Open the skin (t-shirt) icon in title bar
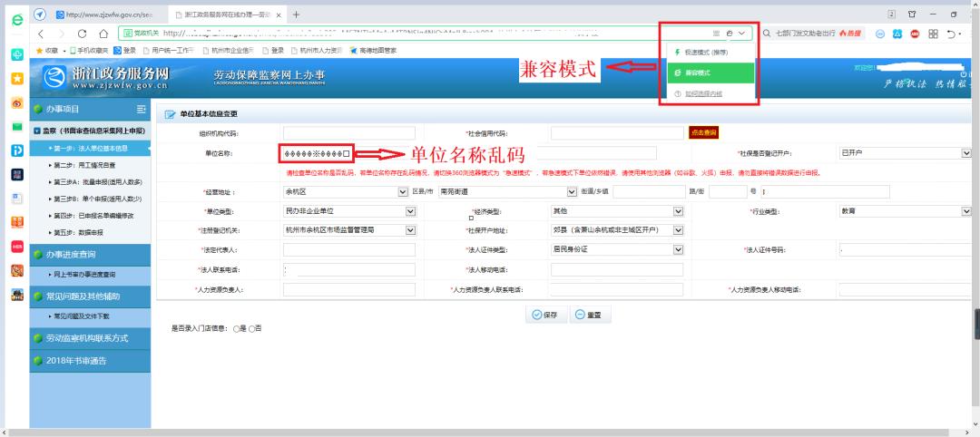Image resolution: width=980 pixels, height=437 pixels. click(912, 14)
